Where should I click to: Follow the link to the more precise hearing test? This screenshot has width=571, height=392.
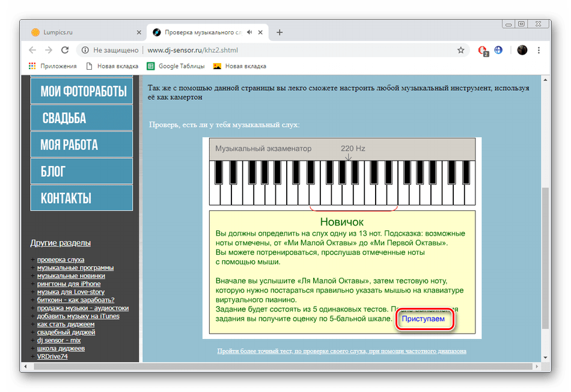[341, 351]
